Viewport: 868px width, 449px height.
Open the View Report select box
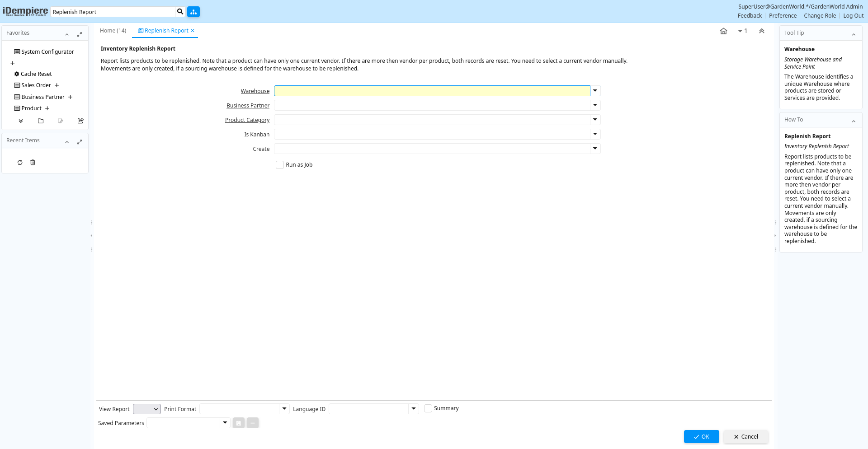click(146, 409)
